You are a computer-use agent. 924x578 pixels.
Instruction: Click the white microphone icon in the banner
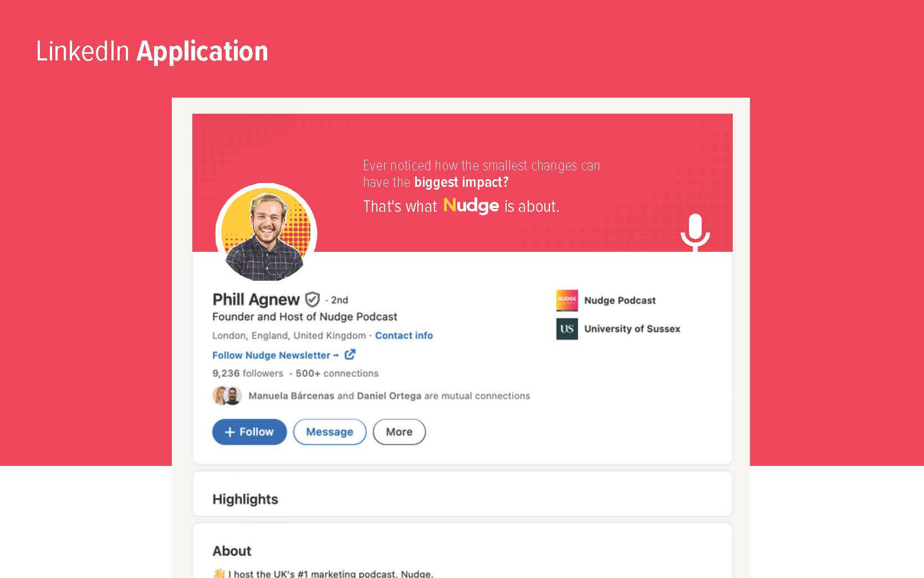695,232
